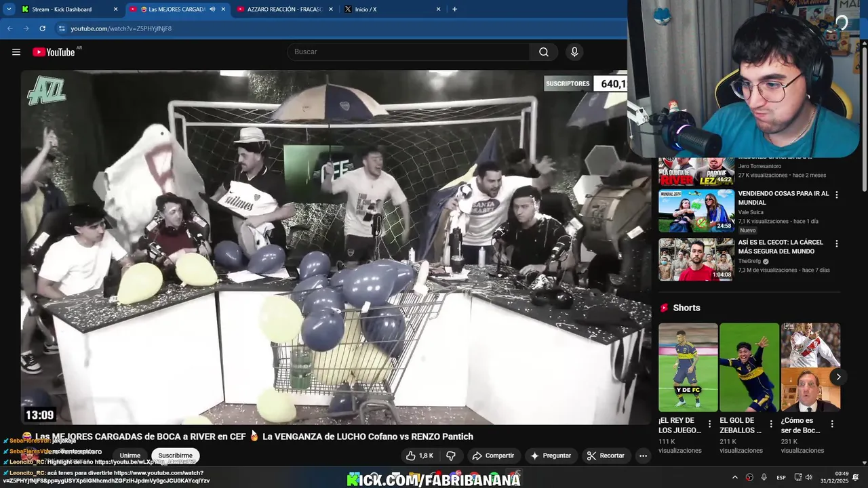Open OBS icon in system tray
The width and height of the screenshot is (868, 488).
click(749, 477)
